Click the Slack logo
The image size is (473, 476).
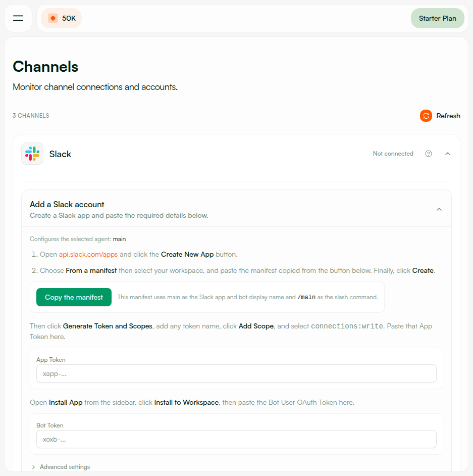pos(32,154)
